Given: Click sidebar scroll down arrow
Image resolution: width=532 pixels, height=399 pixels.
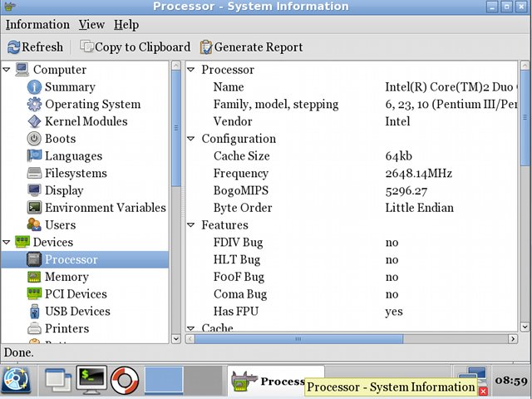Looking at the screenshot, I should point(175,338).
